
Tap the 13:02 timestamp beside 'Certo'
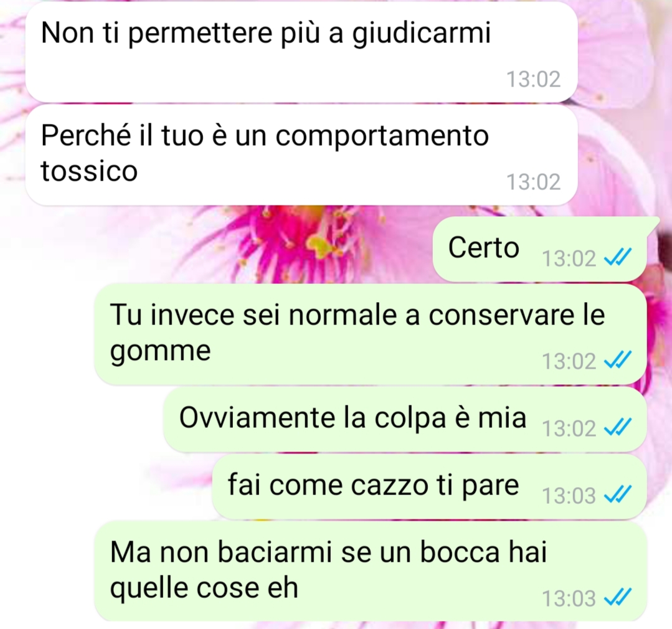(569, 258)
